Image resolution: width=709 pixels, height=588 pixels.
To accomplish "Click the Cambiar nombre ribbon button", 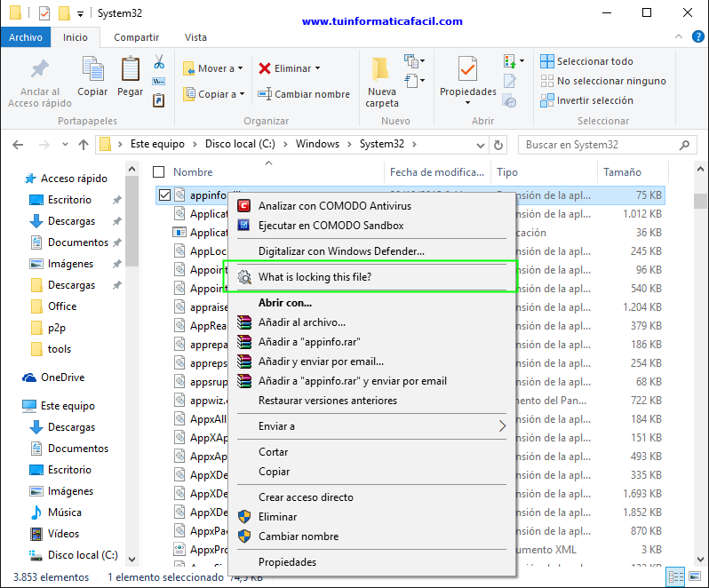I will pyautogui.click(x=304, y=94).
